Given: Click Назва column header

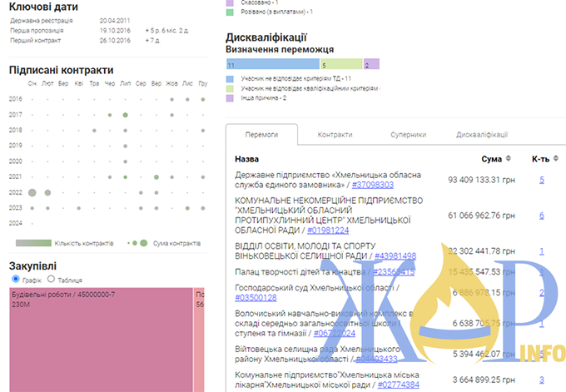Looking at the screenshot, I should (247, 159).
